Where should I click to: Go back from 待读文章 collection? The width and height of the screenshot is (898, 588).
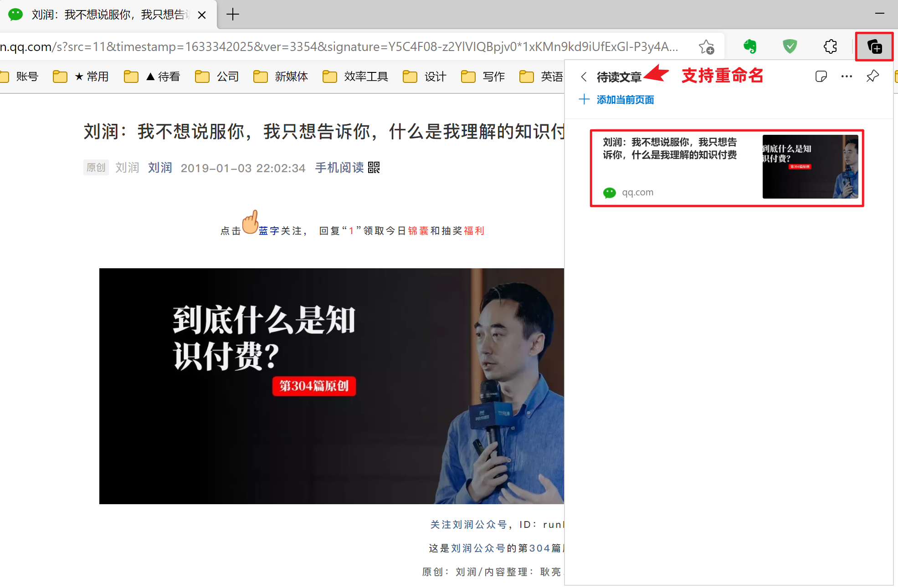pos(584,77)
